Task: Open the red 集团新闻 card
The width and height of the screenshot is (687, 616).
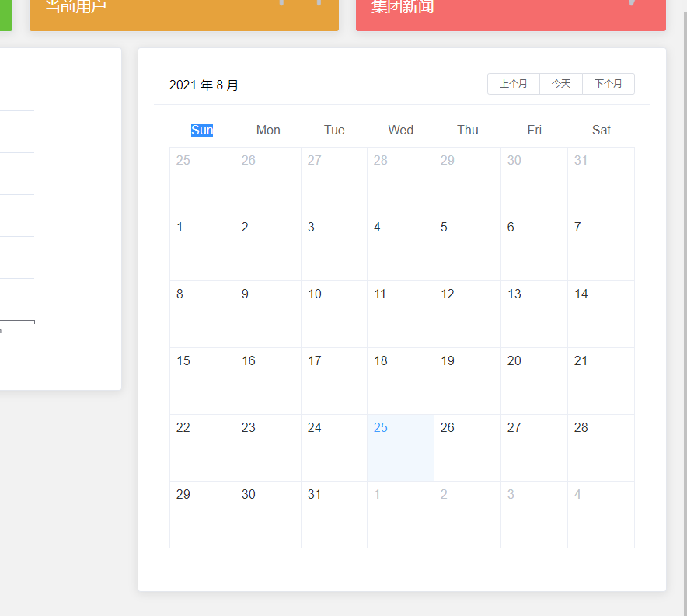Action: (x=511, y=15)
